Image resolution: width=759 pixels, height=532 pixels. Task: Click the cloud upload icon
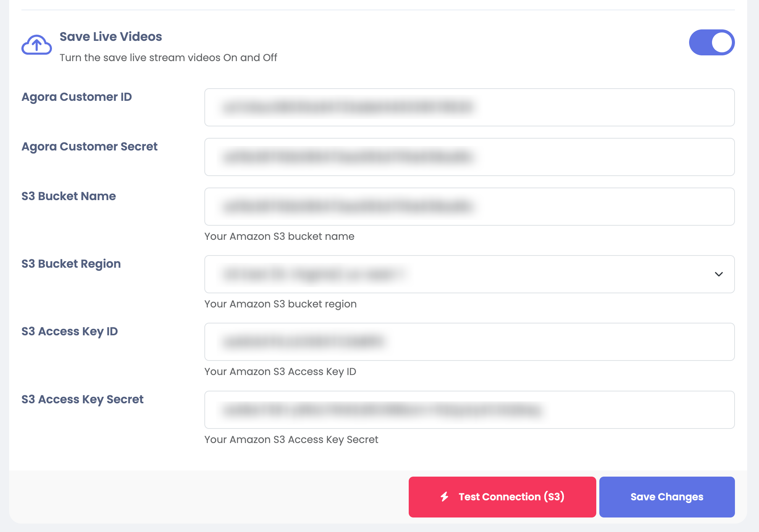coord(37,45)
